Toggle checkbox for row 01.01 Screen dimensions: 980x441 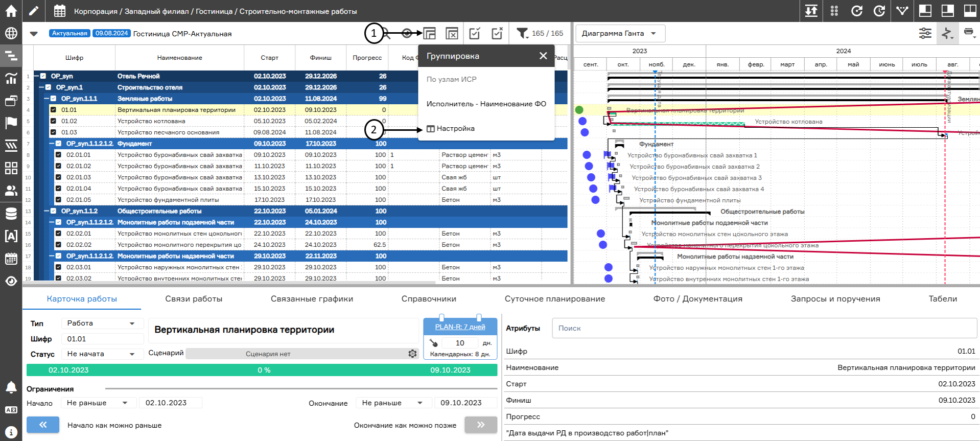coord(53,110)
